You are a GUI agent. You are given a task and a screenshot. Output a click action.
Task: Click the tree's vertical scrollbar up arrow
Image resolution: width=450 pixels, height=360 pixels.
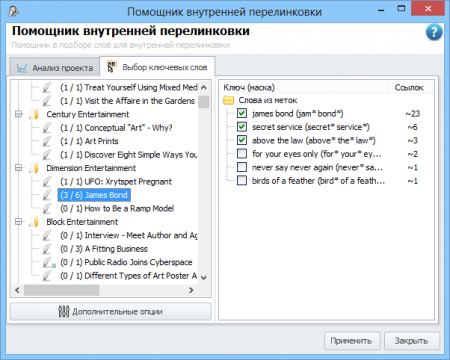point(204,87)
